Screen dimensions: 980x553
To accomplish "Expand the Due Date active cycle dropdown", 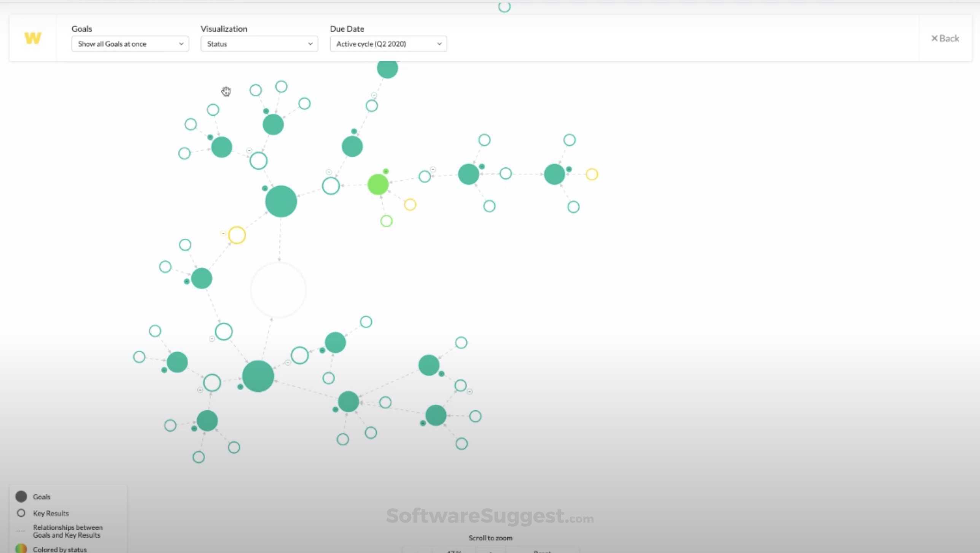I will [x=388, y=44].
